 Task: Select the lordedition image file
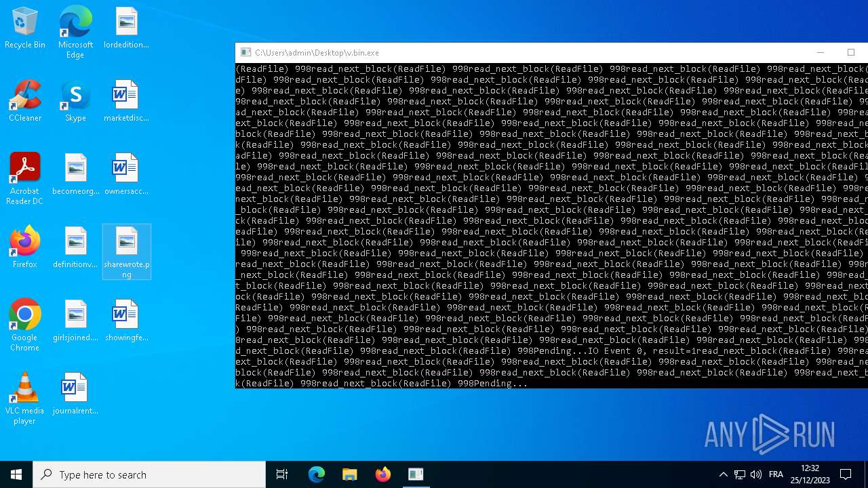(126, 28)
